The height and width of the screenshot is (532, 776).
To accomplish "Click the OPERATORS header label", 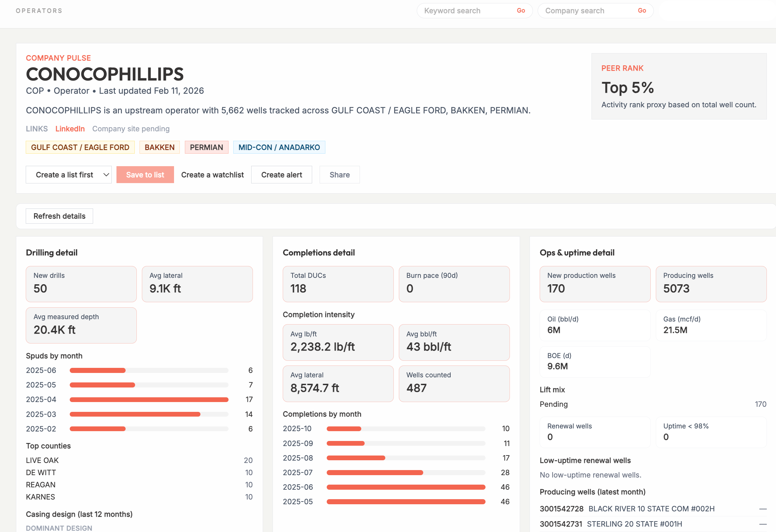I will pyautogui.click(x=39, y=11).
